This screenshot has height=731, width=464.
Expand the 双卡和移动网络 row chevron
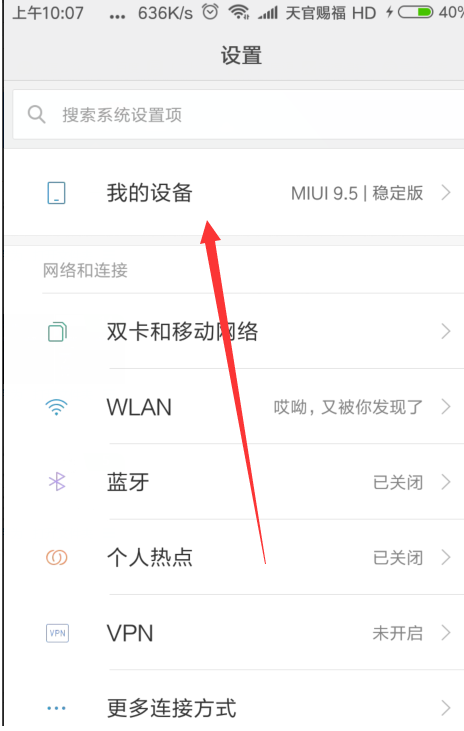click(446, 331)
